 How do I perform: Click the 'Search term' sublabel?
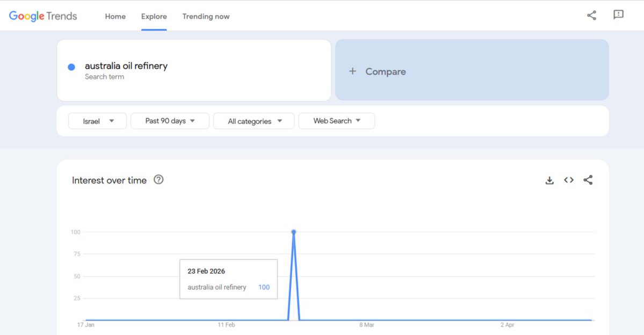[x=104, y=77]
